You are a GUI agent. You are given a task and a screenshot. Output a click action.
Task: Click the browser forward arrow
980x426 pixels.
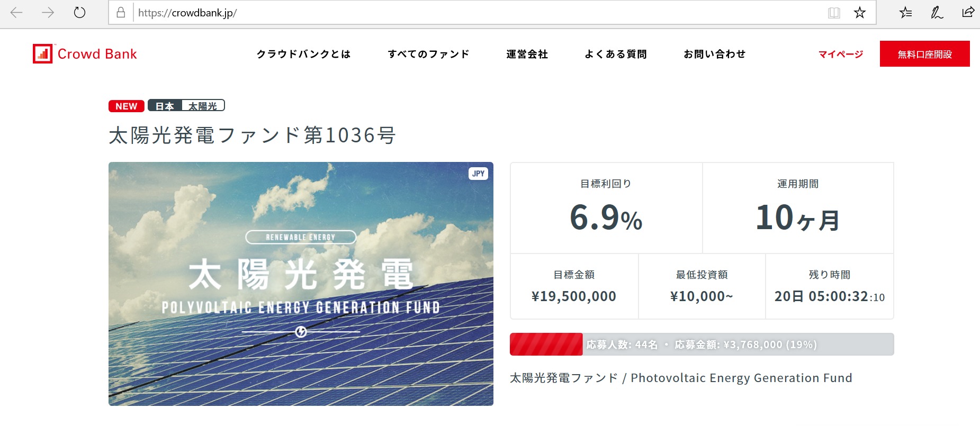click(x=48, y=13)
